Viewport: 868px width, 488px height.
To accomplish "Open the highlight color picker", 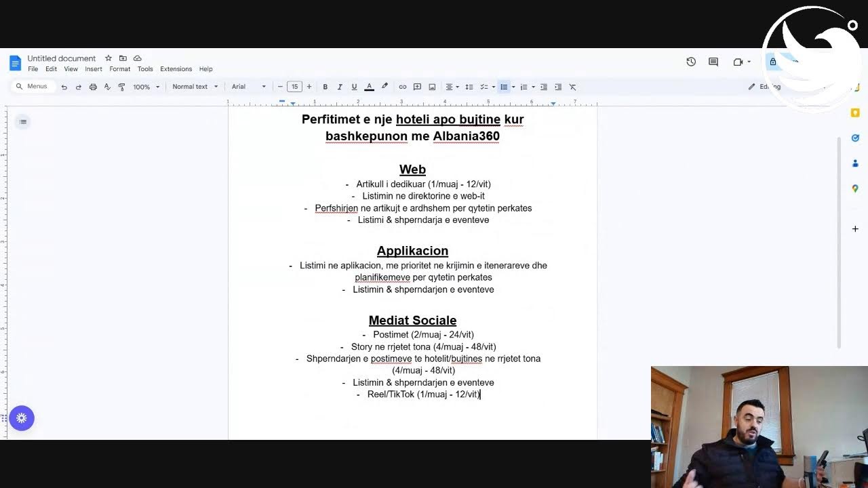I will pos(384,87).
